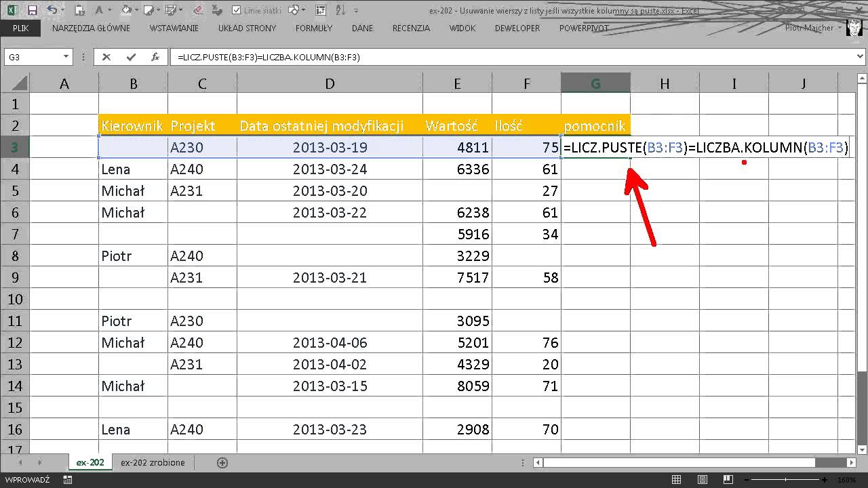Expand the formula bar chevron
Viewport: 868px width, 488px height.
point(861,58)
